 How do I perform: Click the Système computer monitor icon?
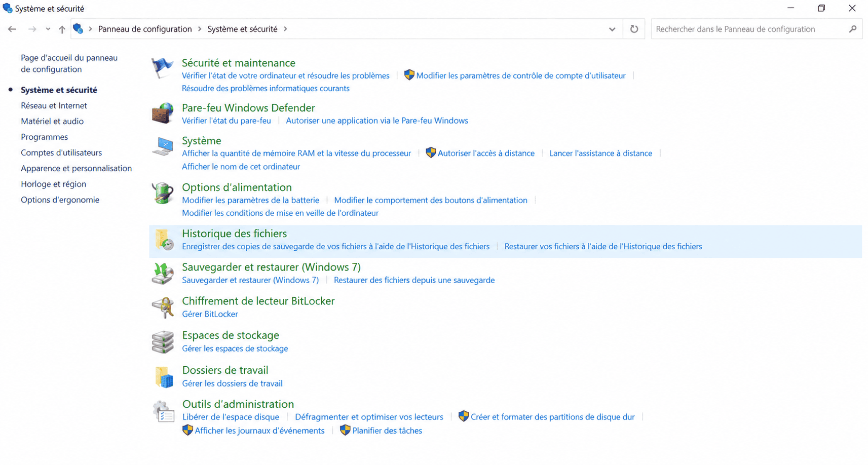point(163,146)
